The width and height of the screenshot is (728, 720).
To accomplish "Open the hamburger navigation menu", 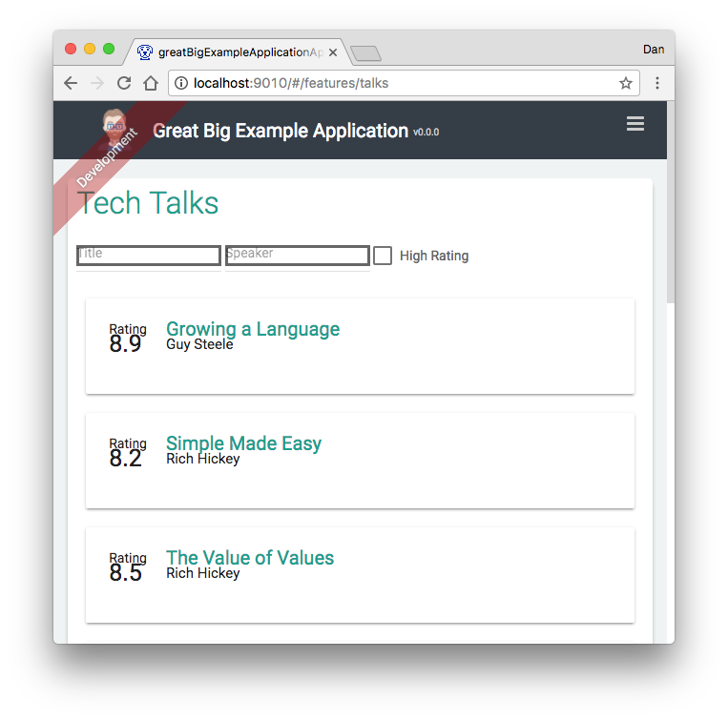I will [x=635, y=124].
